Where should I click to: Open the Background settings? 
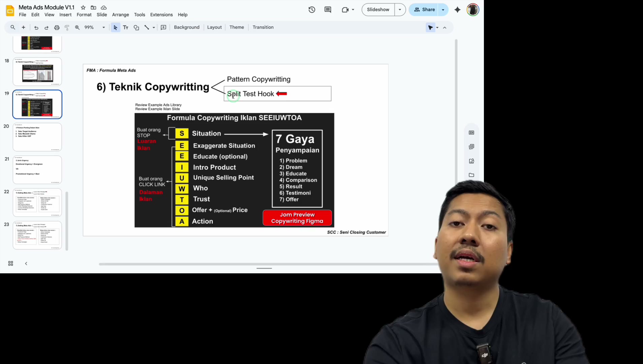click(187, 27)
